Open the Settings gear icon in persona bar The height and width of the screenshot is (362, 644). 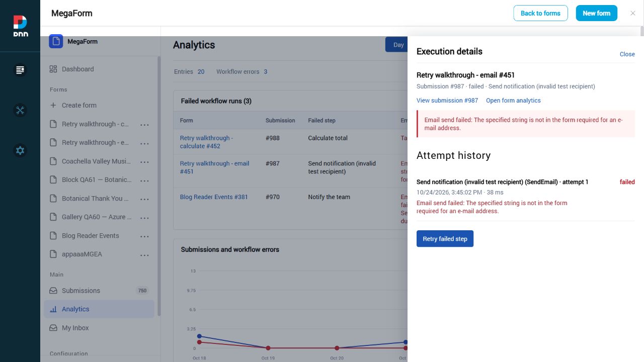click(20, 150)
